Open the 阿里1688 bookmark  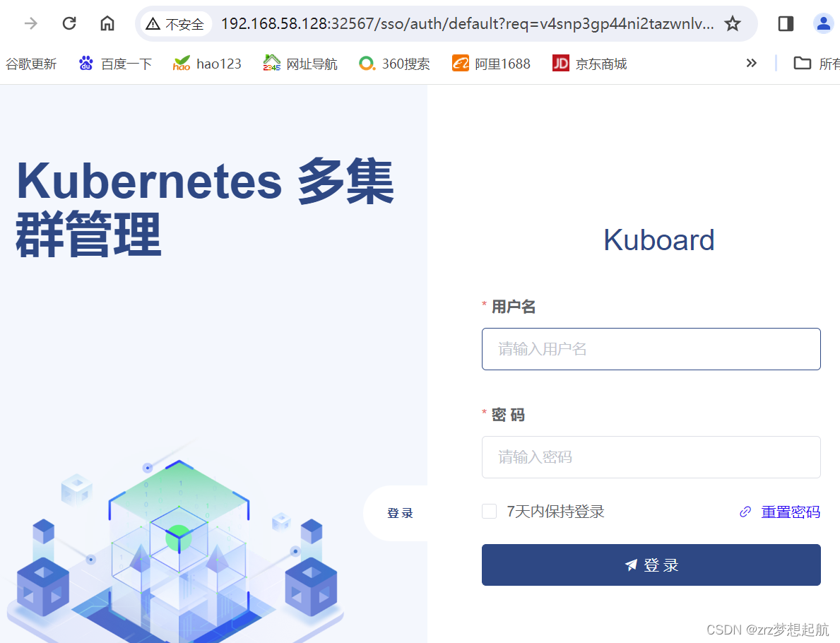point(491,63)
